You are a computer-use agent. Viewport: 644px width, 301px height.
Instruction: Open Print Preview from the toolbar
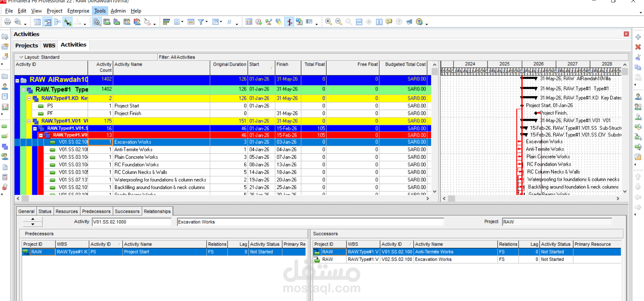[18, 22]
